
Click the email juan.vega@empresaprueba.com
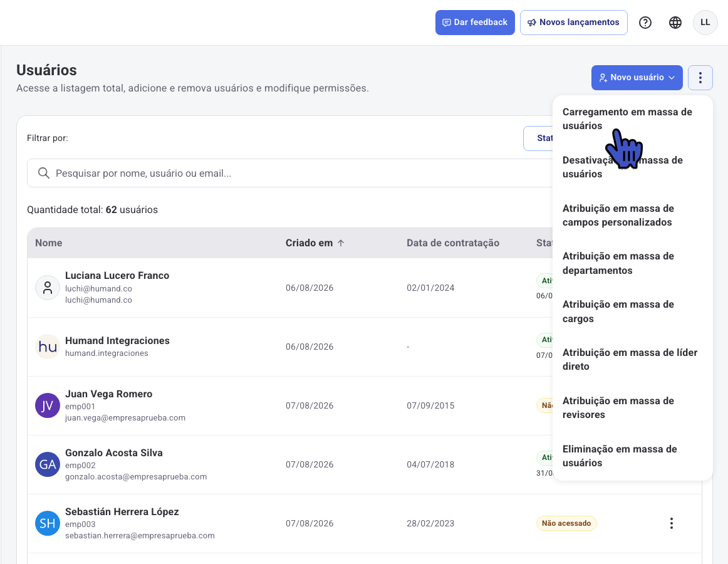pyautogui.click(x=125, y=417)
